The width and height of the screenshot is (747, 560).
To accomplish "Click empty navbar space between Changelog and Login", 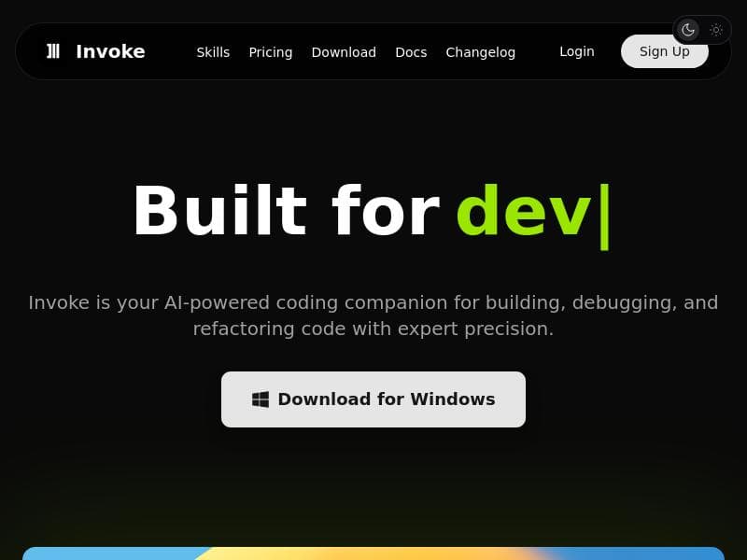I will (537, 51).
